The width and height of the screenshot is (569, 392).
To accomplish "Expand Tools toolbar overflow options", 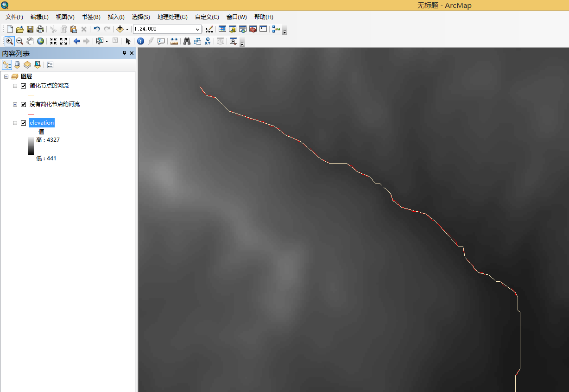I will (242, 43).
